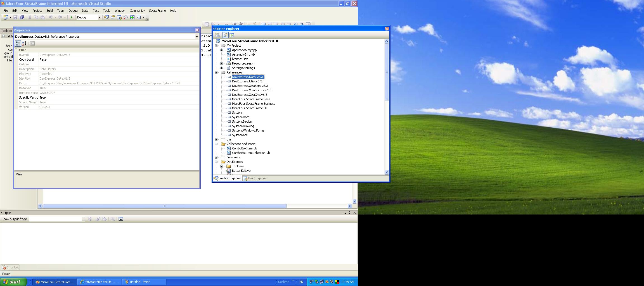Toggle Word Wrap in the Output panel
The height and width of the screenshot is (286, 644).
pyautogui.click(x=121, y=219)
